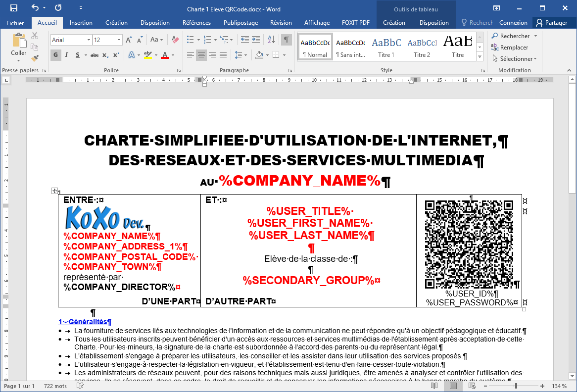The image size is (577, 392).
Task: Undo the last action
Action: pos(35,8)
